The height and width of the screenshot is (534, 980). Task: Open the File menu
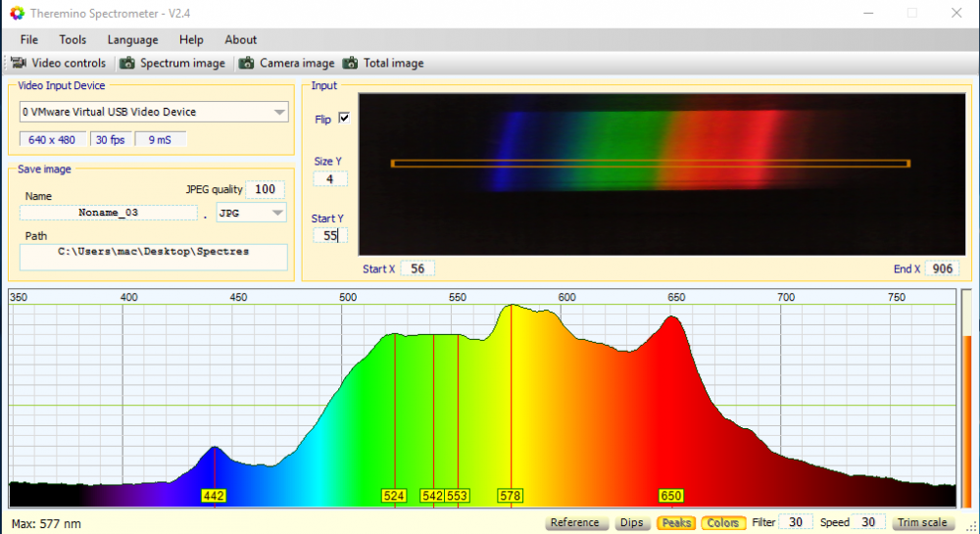(28, 40)
